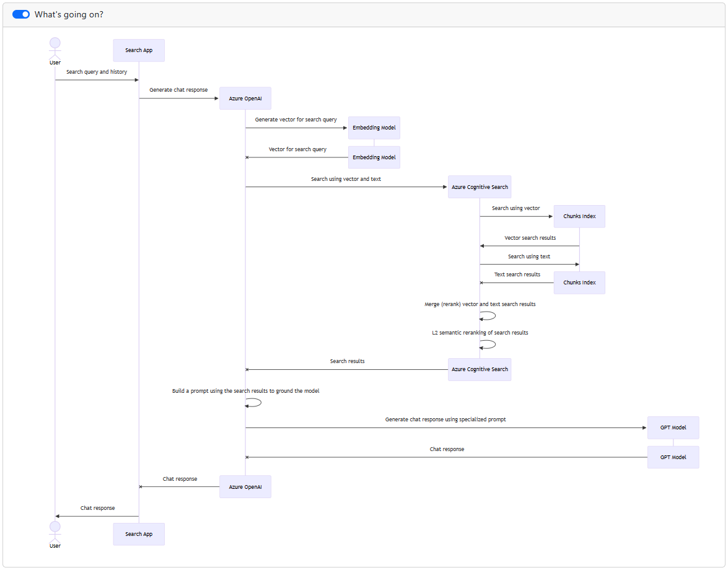728x570 pixels.
Task: Select the bottom Search App box
Action: pyautogui.click(x=139, y=534)
